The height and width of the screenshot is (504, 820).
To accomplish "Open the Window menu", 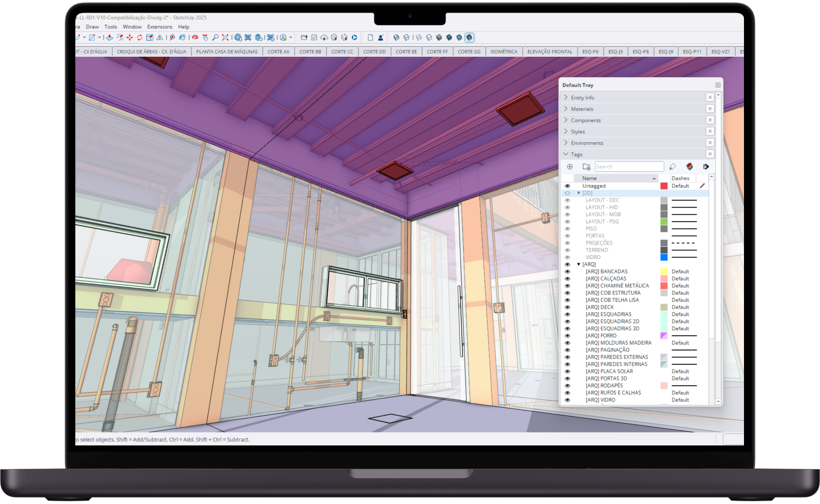I will click(132, 26).
